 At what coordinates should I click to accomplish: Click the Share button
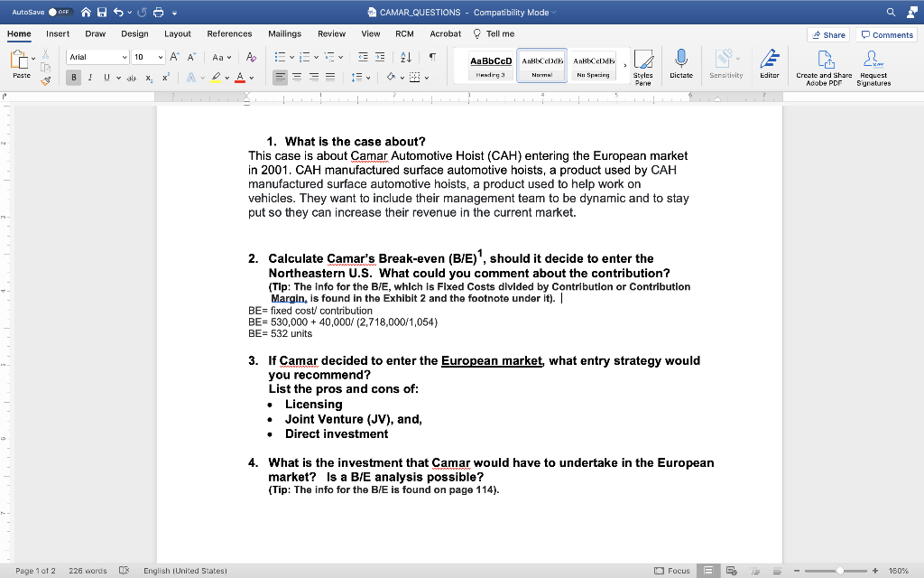click(x=827, y=34)
